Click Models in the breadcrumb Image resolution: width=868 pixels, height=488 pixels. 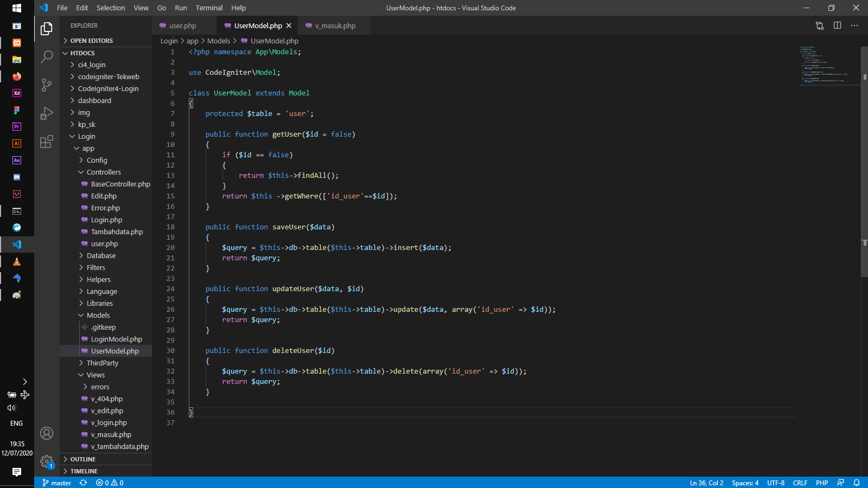pyautogui.click(x=219, y=41)
